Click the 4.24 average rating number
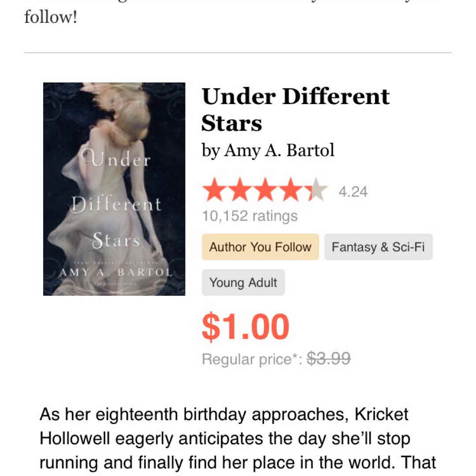 353,192
